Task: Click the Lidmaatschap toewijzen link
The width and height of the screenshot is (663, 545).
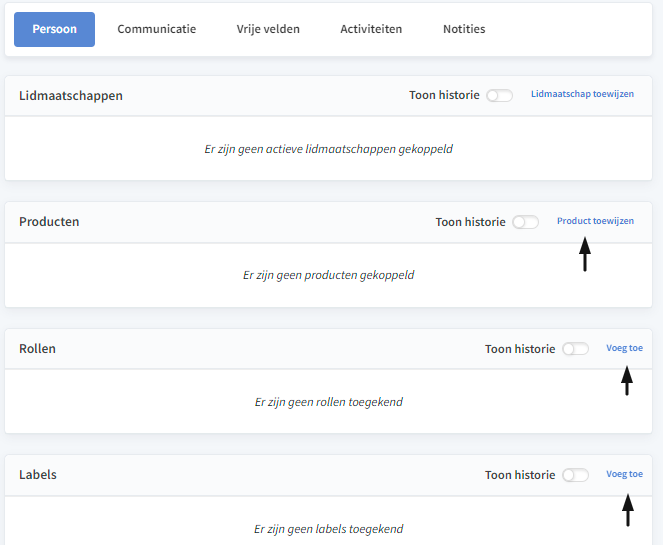Action: [582, 94]
